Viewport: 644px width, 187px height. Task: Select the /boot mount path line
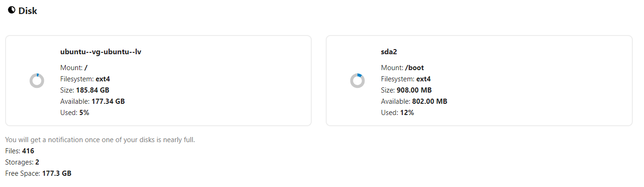402,68
